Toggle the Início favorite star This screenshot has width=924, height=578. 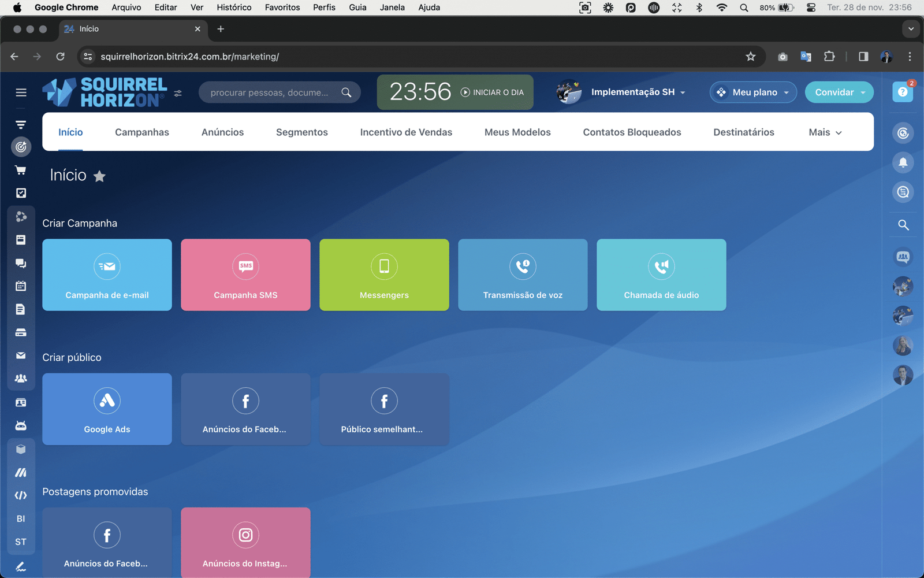point(99,176)
